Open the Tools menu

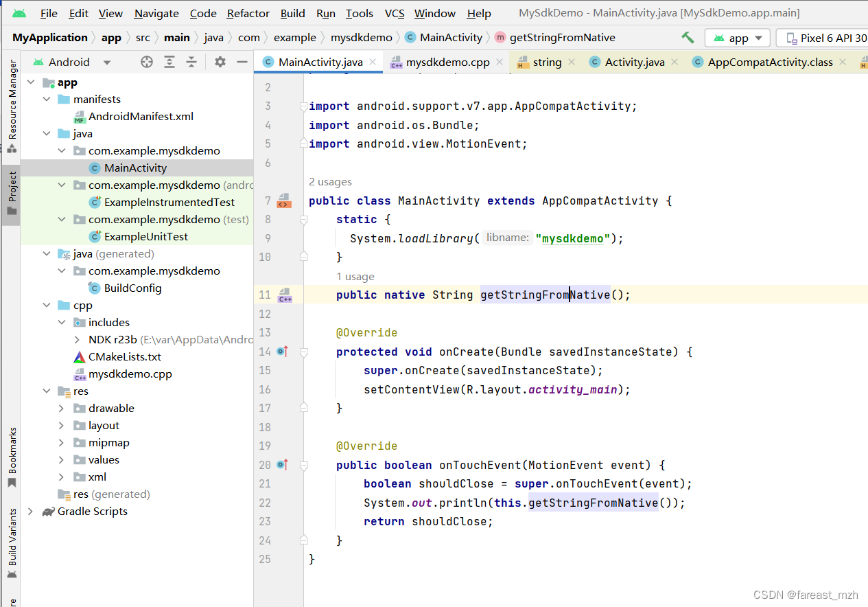tap(360, 13)
